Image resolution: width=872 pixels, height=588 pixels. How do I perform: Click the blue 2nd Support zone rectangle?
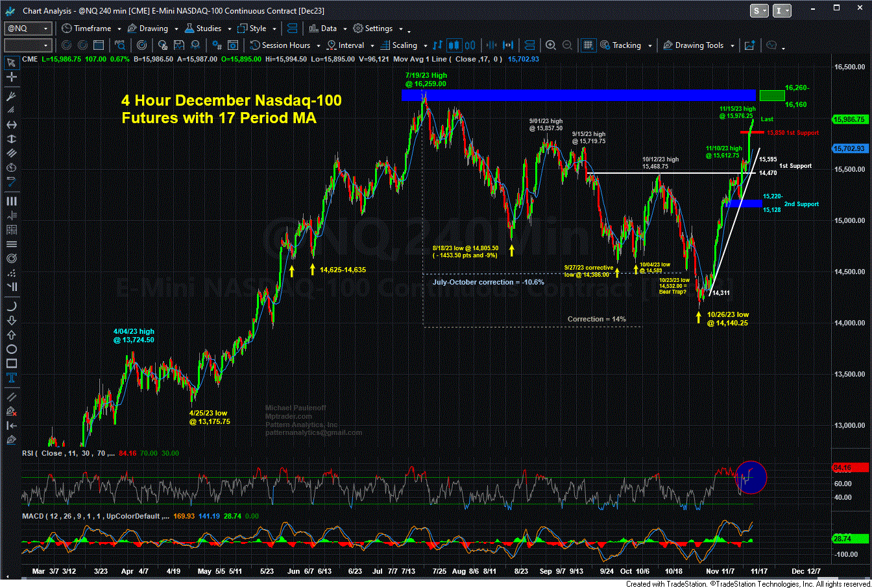(744, 204)
